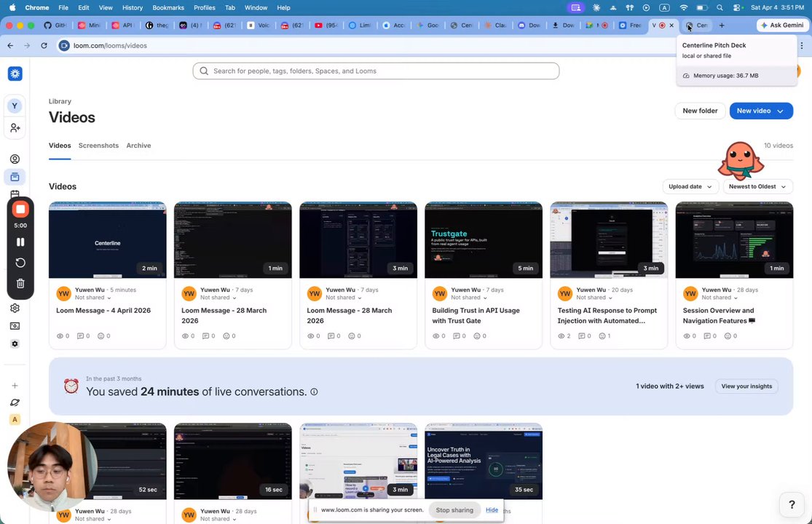The height and width of the screenshot is (524, 812).
Task: Expand the Upload date filter dropdown
Action: coord(690,187)
